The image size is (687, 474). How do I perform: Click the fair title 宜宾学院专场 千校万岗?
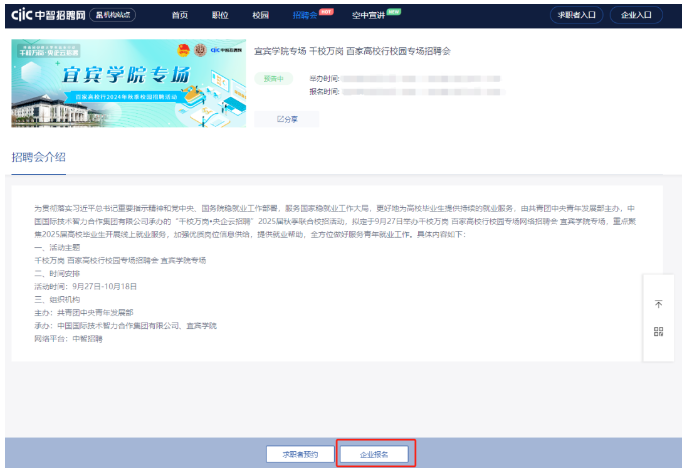click(353, 51)
